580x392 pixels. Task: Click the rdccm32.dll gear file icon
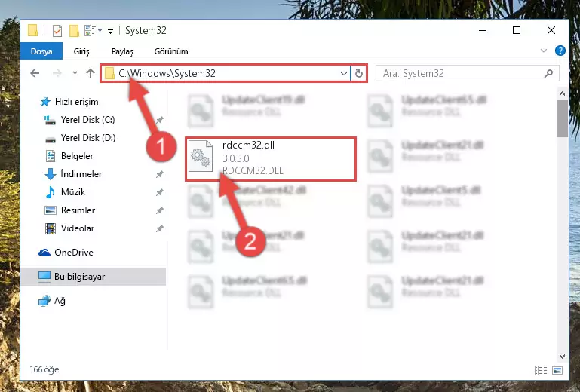(x=201, y=157)
